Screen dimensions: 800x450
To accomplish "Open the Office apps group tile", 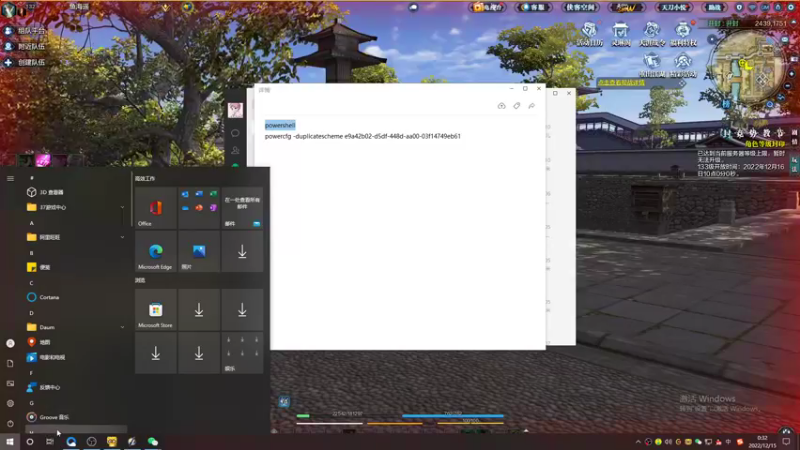I will tap(199, 208).
